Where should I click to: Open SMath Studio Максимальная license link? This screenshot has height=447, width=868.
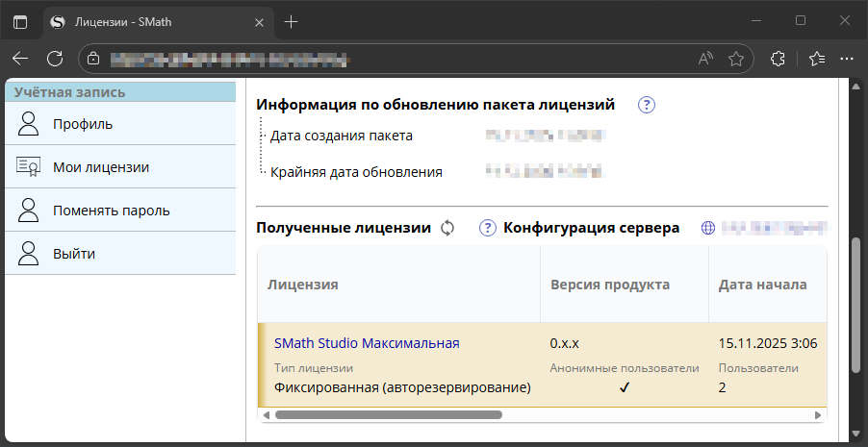[x=367, y=343]
